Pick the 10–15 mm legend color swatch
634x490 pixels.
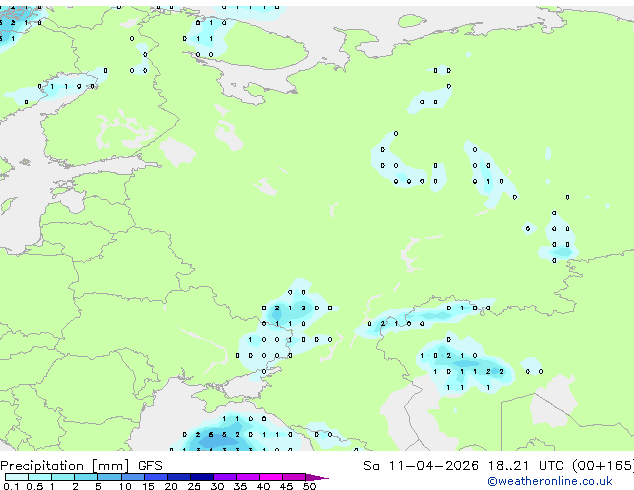[132, 477]
